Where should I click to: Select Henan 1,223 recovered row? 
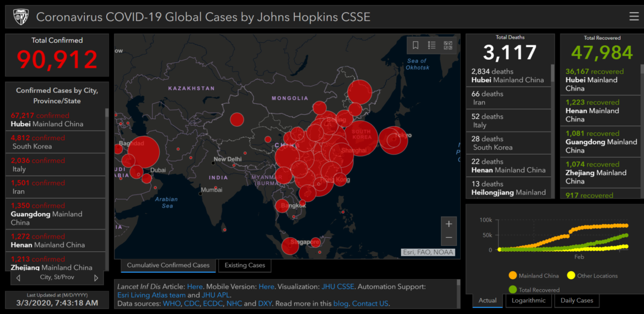(x=600, y=111)
